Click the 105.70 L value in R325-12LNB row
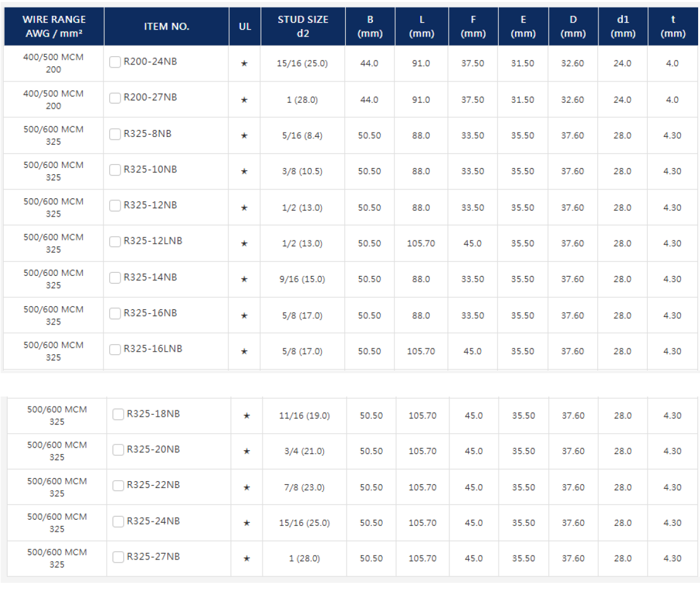700x591 pixels. (421, 244)
